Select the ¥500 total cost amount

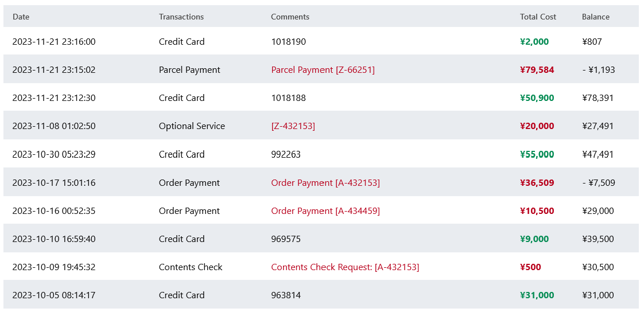click(530, 267)
